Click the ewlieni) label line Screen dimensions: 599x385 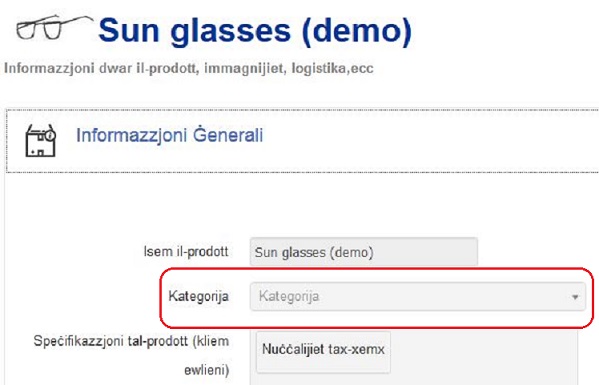(x=207, y=370)
